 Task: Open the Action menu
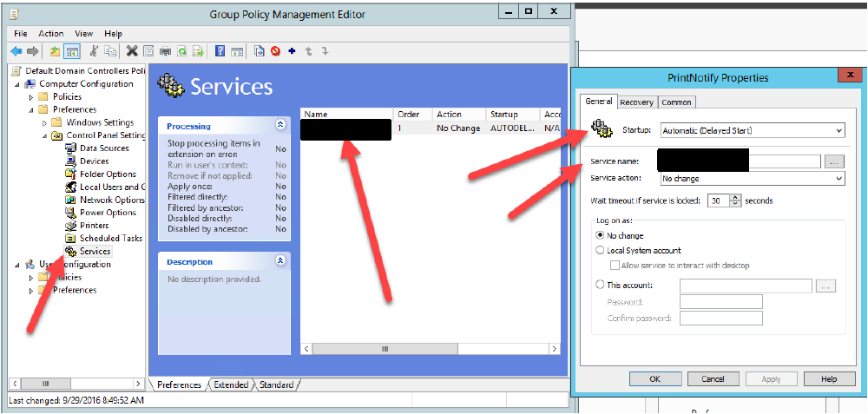(51, 34)
